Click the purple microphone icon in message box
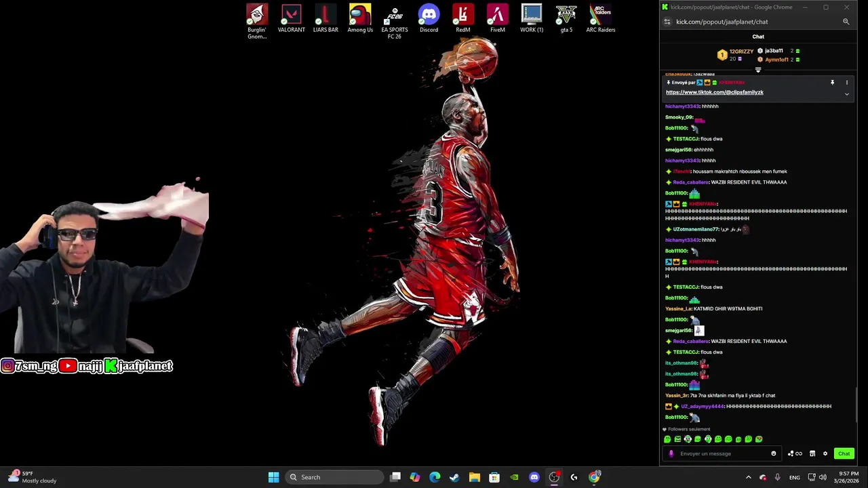The image size is (868, 488). [671, 453]
